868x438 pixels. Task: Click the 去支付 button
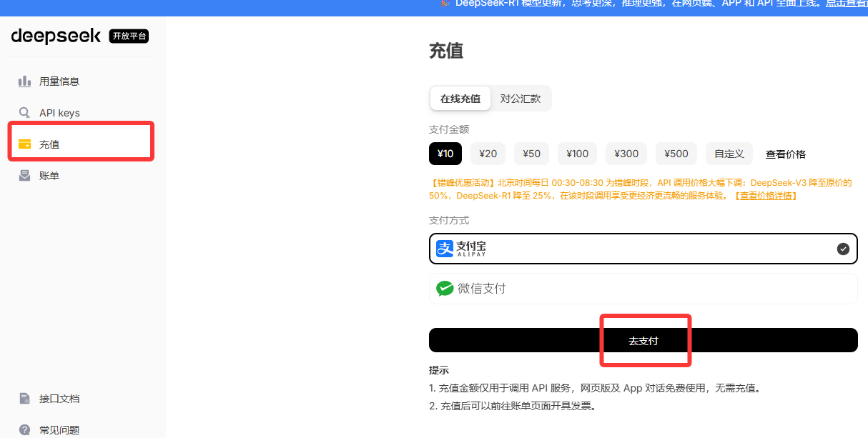(643, 340)
